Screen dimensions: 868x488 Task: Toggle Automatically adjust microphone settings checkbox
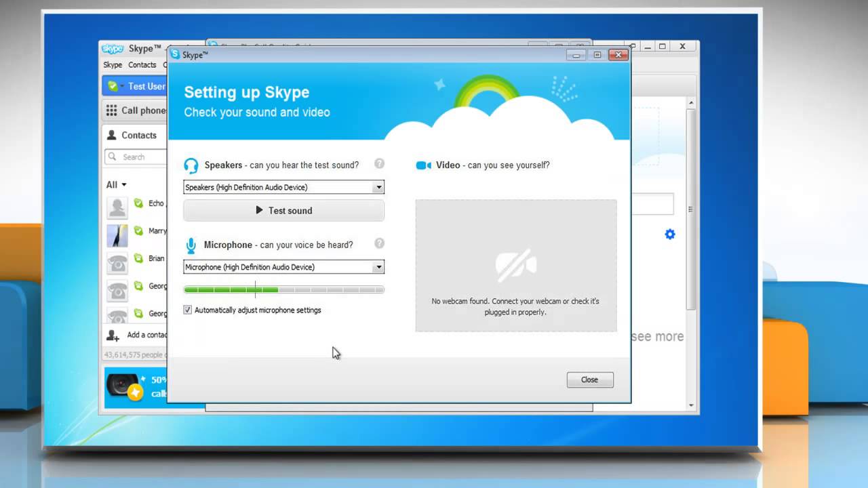click(188, 310)
